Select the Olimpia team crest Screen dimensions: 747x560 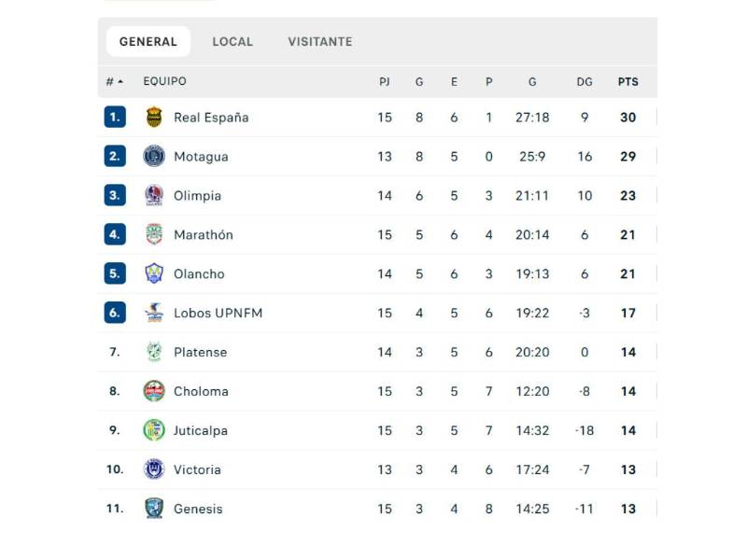pyautogui.click(x=155, y=195)
